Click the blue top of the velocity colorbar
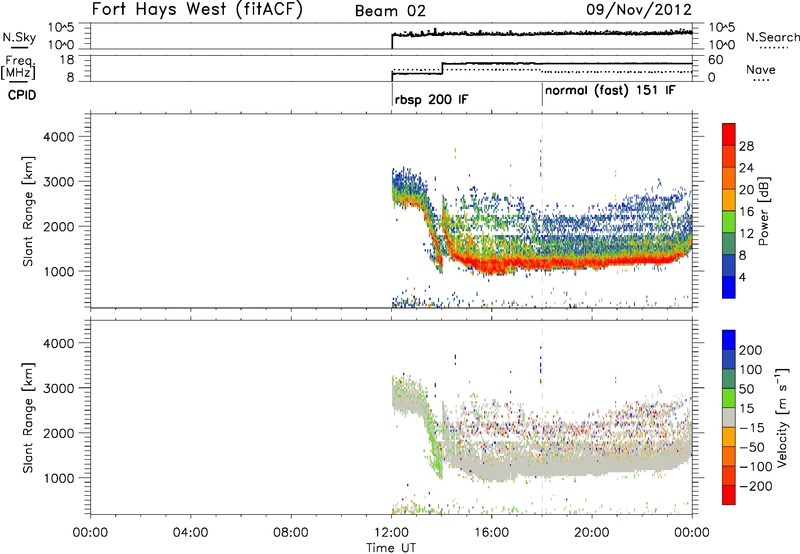The height and width of the screenshot is (554, 800). (x=729, y=340)
